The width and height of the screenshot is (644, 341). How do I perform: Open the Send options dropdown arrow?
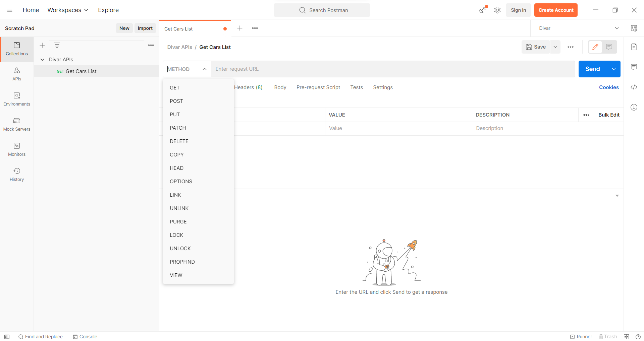[x=614, y=69]
